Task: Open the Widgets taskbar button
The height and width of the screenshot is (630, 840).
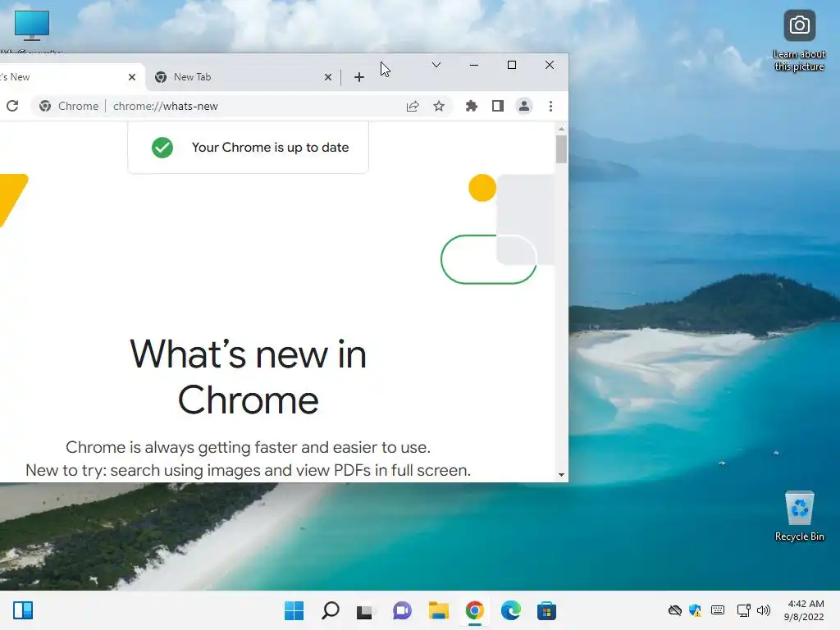Action: [x=23, y=610]
